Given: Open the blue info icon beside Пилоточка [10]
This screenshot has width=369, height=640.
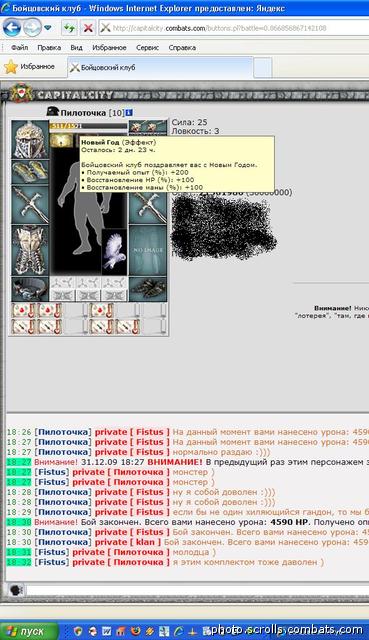Looking at the screenshot, I should 129,112.
